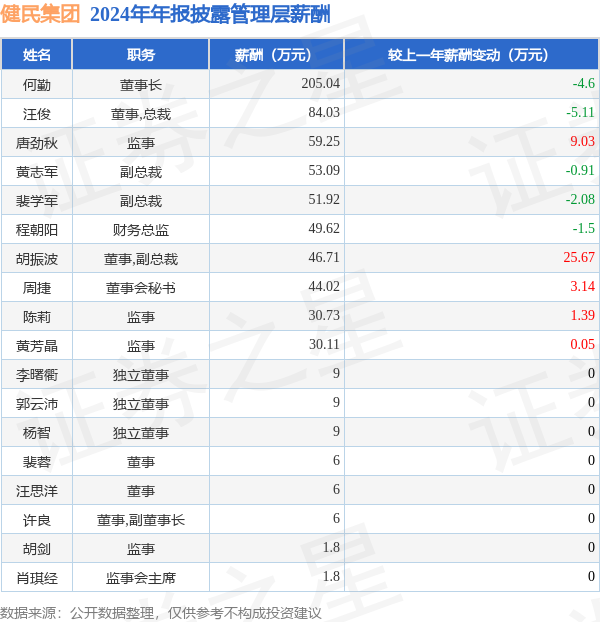Click the position cell 董事会秘书
Image resolution: width=600 pixels, height=622 pixels.
141,288
